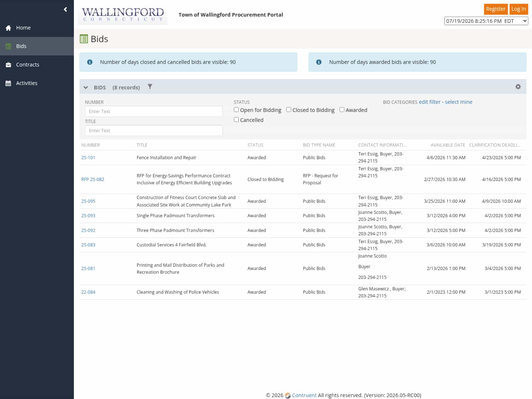Screen dimensions: 532x399
Task: Click the title Fence Installation and Repair
Action: 166,157
